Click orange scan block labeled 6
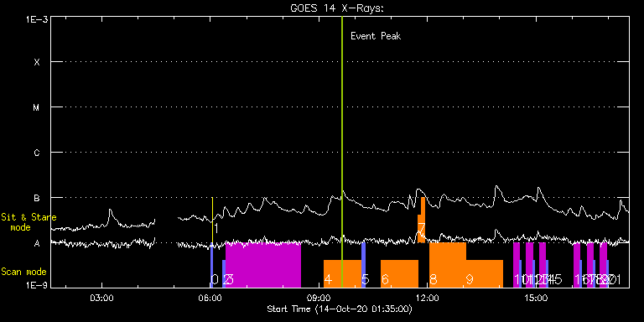 (x=399, y=273)
